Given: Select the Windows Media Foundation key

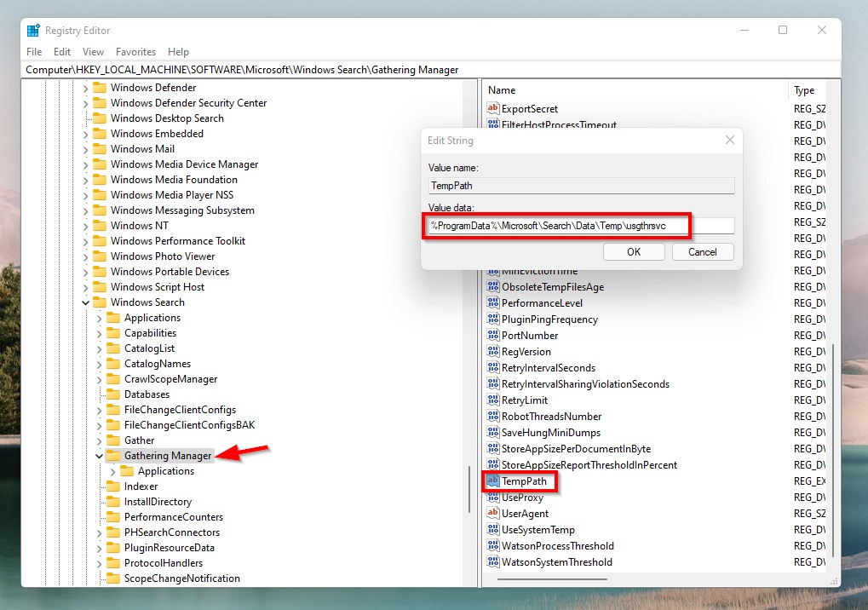Looking at the screenshot, I should [x=174, y=180].
